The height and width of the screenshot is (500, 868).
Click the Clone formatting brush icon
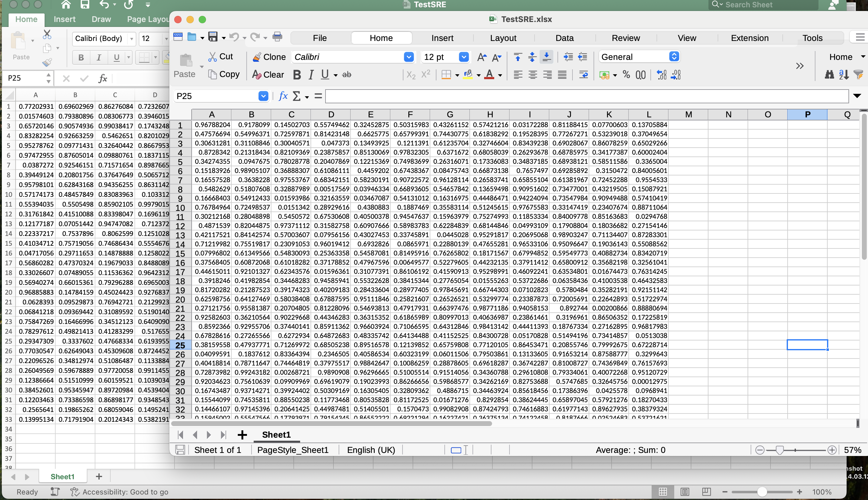point(257,57)
